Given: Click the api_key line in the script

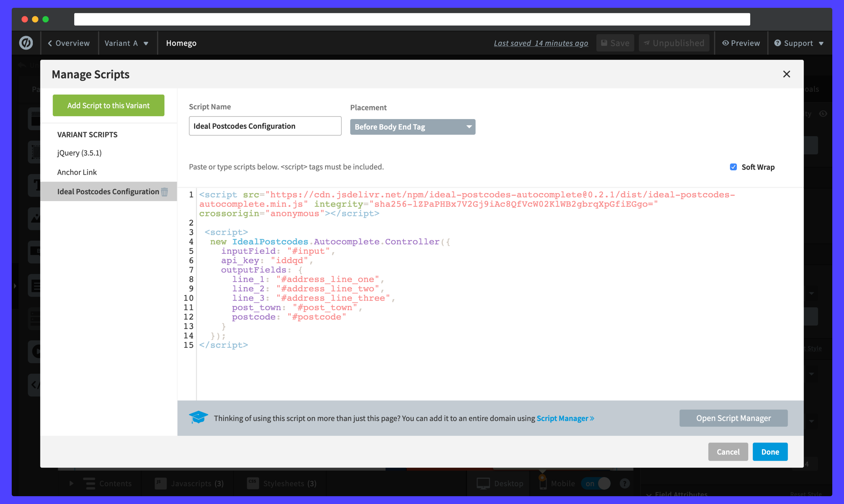Looking at the screenshot, I should point(267,260).
